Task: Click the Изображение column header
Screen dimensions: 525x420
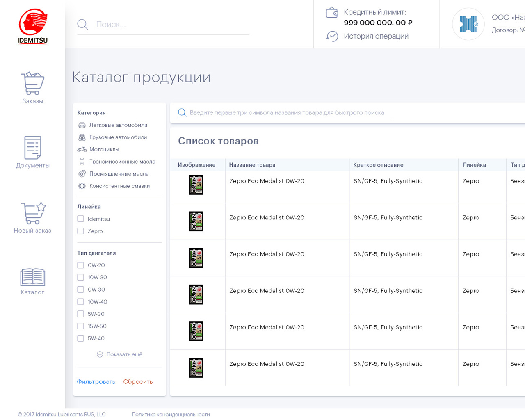Action: click(x=196, y=165)
